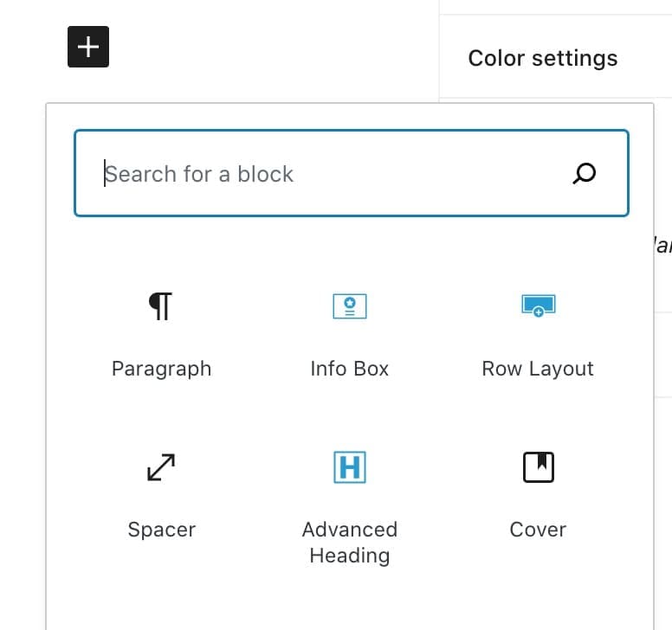Click the Info Box text label
The height and width of the screenshot is (630, 672).
pyautogui.click(x=350, y=369)
